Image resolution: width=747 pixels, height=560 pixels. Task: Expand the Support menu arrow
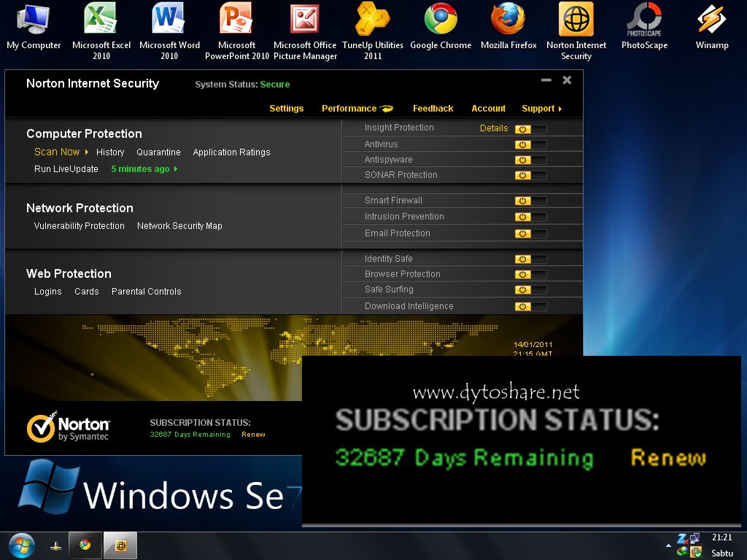[560, 109]
